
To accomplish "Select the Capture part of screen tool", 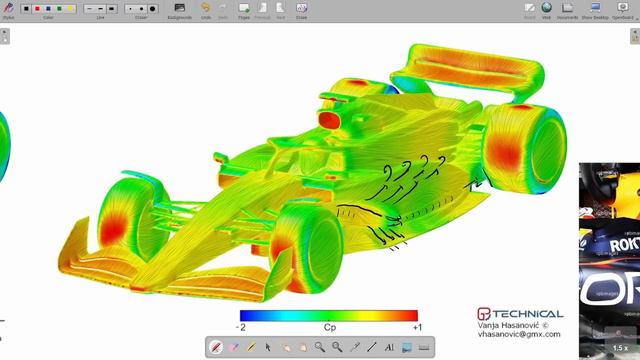I will click(407, 347).
